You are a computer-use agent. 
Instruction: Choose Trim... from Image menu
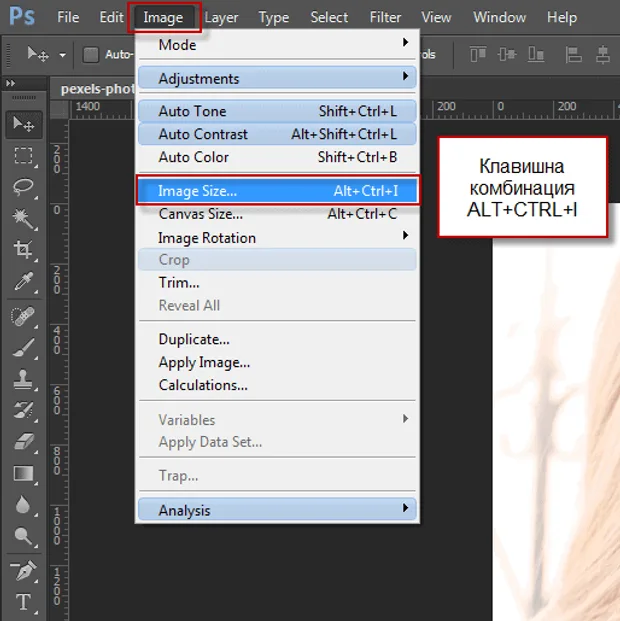point(277,283)
